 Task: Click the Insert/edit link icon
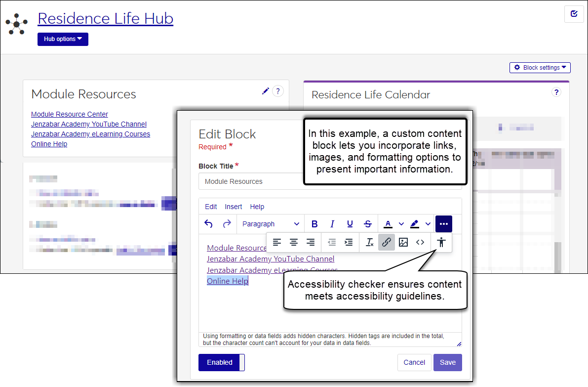tap(387, 242)
